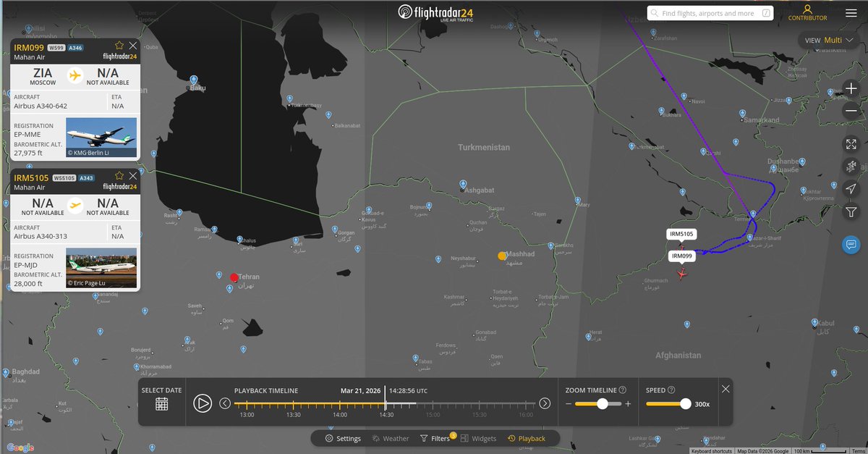
Task: Increase timeline zoom with the plus sign
Action: (x=628, y=404)
